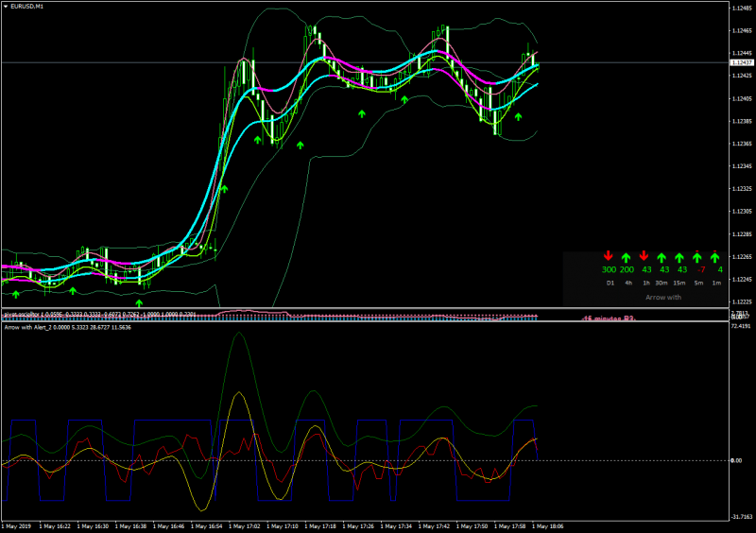Click the 1.12405 price axis label

point(742,99)
